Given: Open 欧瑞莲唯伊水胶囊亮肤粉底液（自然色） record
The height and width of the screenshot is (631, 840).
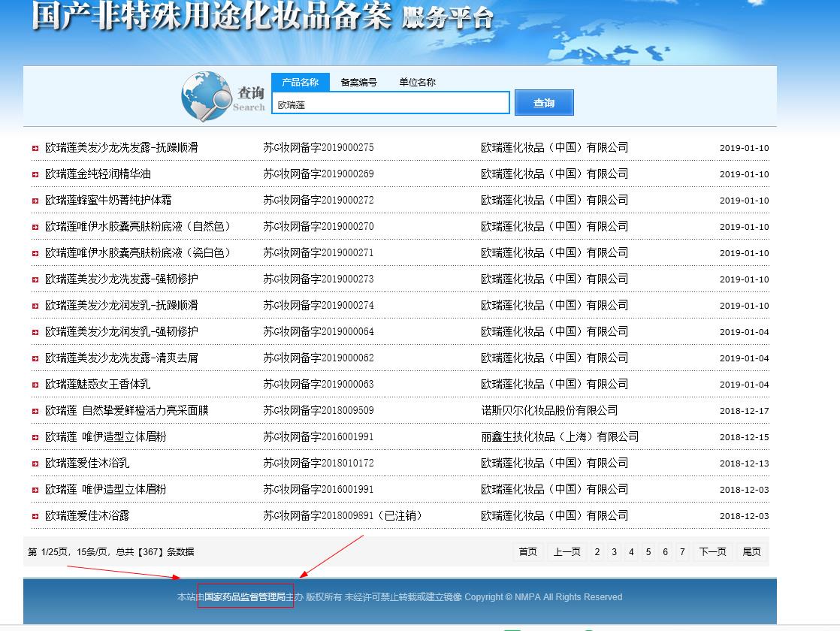Looking at the screenshot, I should [137, 226].
